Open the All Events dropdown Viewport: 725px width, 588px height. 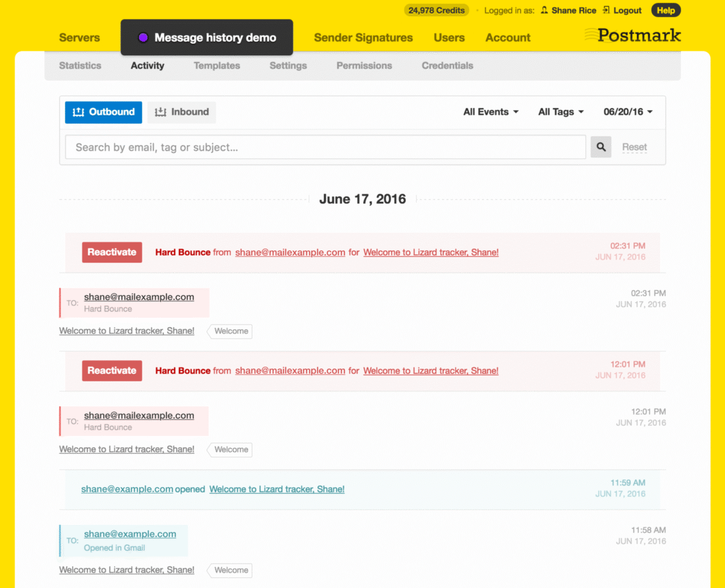tap(490, 112)
